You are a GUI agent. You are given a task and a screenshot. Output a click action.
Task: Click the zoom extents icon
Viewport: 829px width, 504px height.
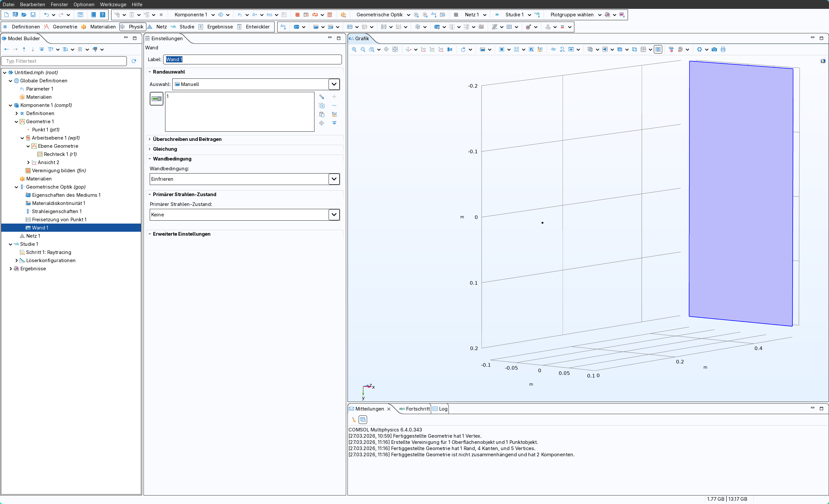[x=395, y=49]
